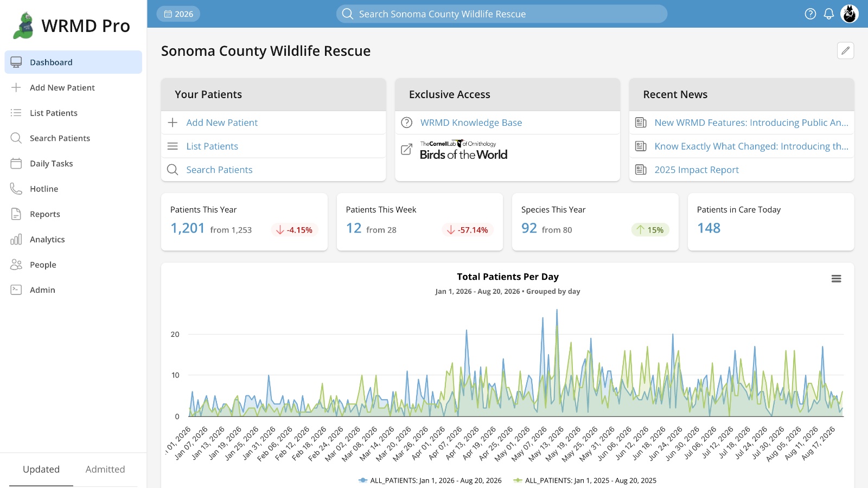Switch to the Updated tab
Image resolution: width=868 pixels, height=488 pixels.
pyautogui.click(x=41, y=470)
